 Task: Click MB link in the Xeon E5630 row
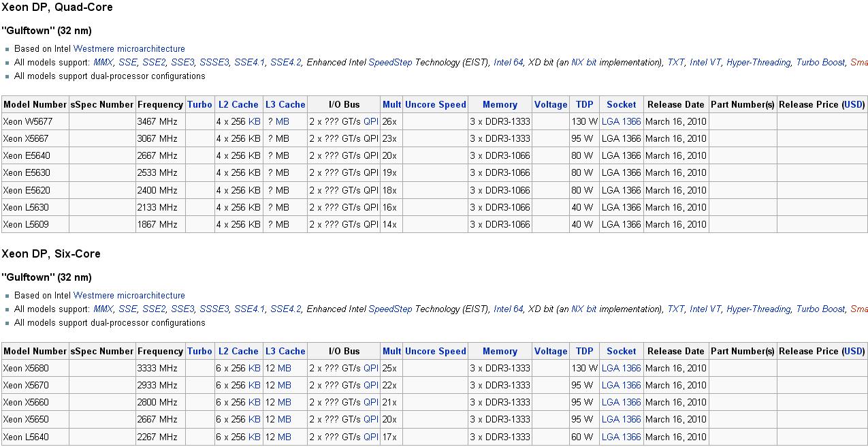tap(283, 173)
